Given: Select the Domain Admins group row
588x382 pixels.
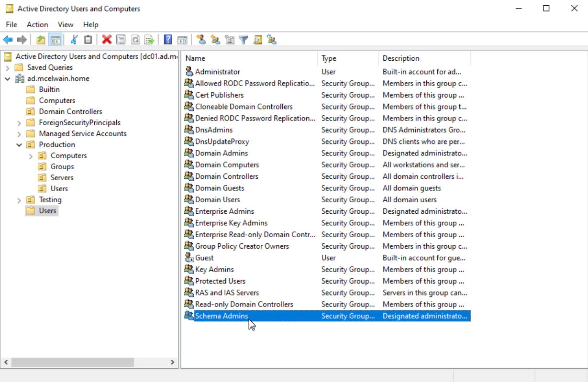Looking at the screenshot, I should [x=222, y=153].
